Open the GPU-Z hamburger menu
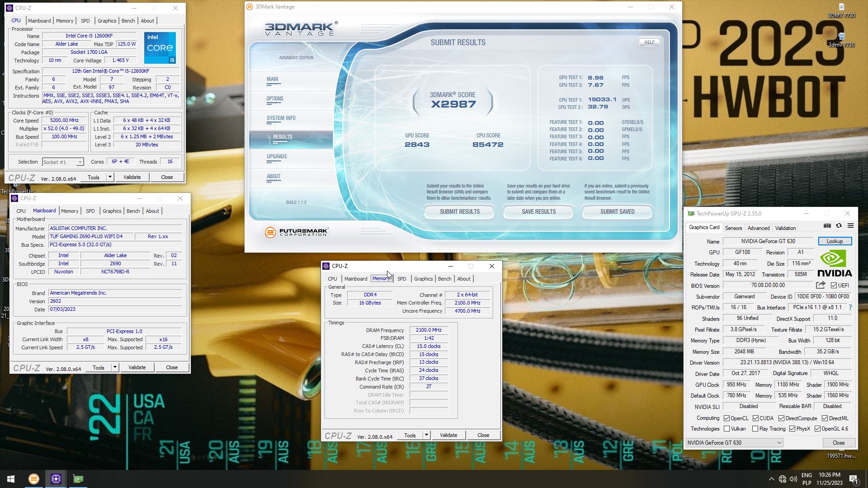Image resolution: width=868 pixels, height=488 pixels. 850,226
